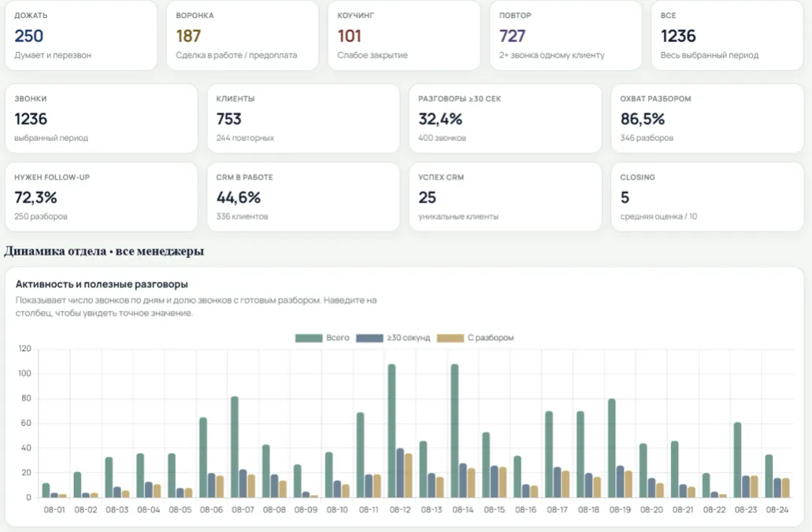Viewport: 812px width, 532px height.
Task: Click the blue ≥30 секунд bar for 08-12
Action: coord(400,473)
